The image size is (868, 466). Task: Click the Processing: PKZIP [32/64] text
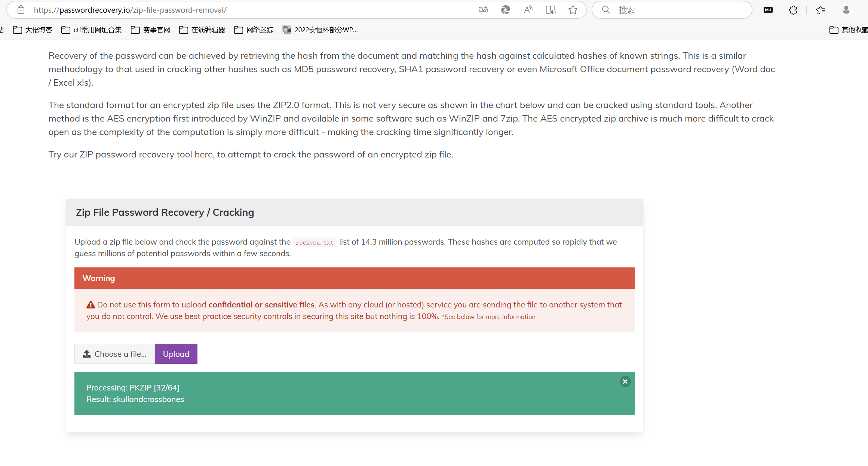click(133, 388)
